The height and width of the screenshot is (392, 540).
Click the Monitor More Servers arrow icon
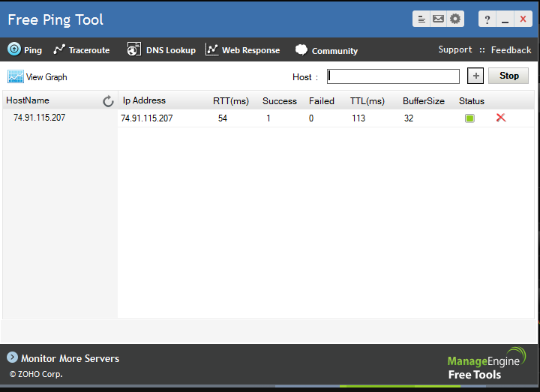coord(13,358)
